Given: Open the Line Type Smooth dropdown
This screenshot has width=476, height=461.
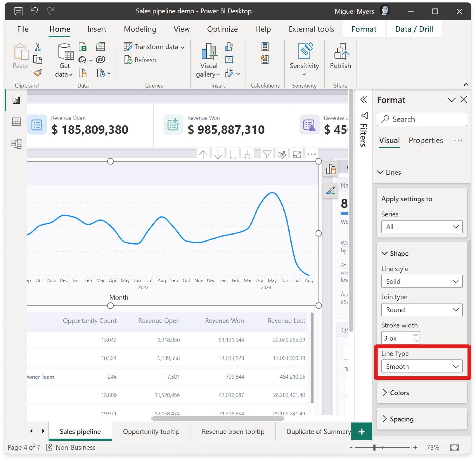Looking at the screenshot, I should click(422, 366).
